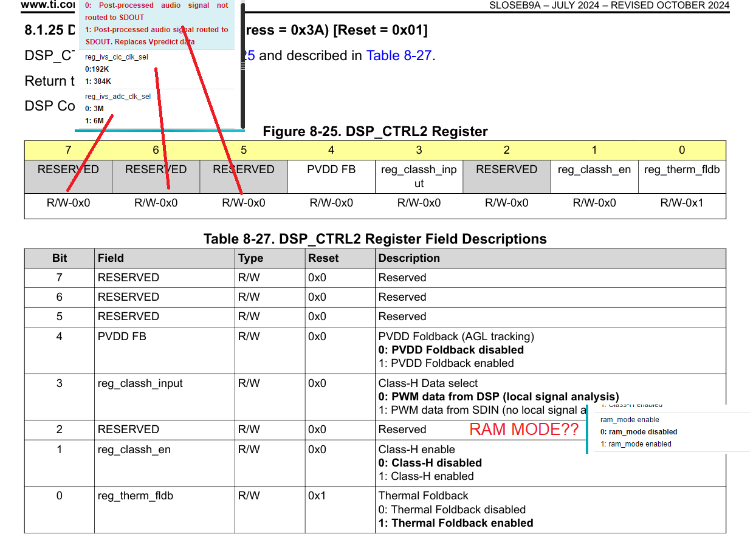This screenshot has width=756, height=551.
Task: Click the 1: PVDD Foldback enabled line
Action: tap(446, 363)
